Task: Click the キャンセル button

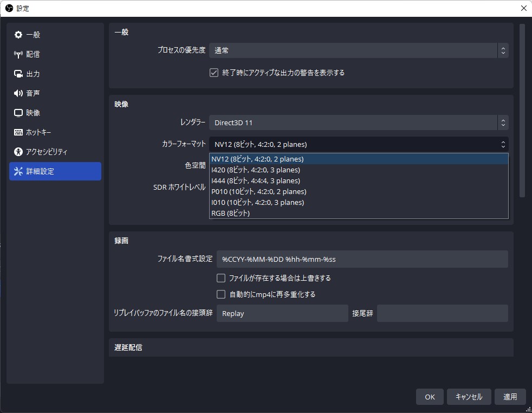Action: point(468,397)
